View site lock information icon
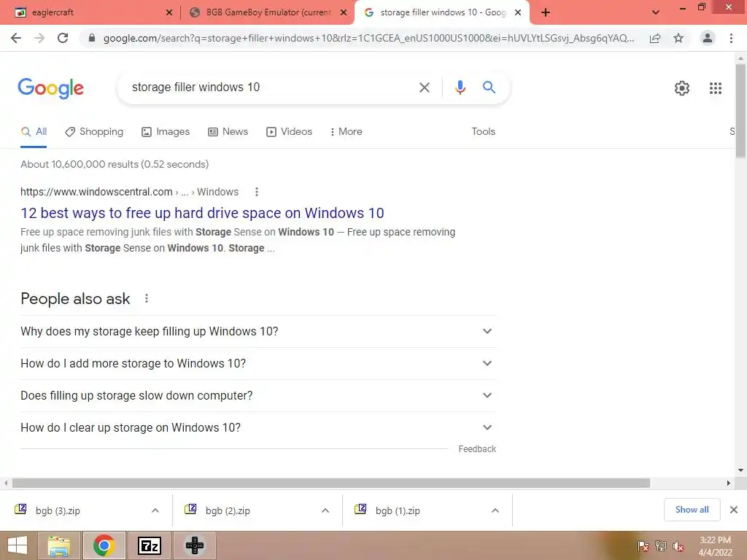Image resolution: width=747 pixels, height=560 pixels. pos(92,38)
